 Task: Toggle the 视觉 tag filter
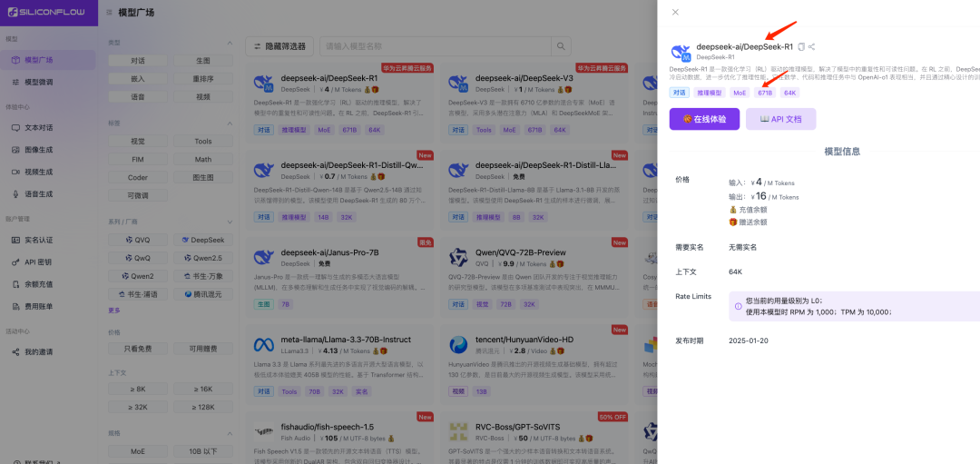tap(138, 142)
